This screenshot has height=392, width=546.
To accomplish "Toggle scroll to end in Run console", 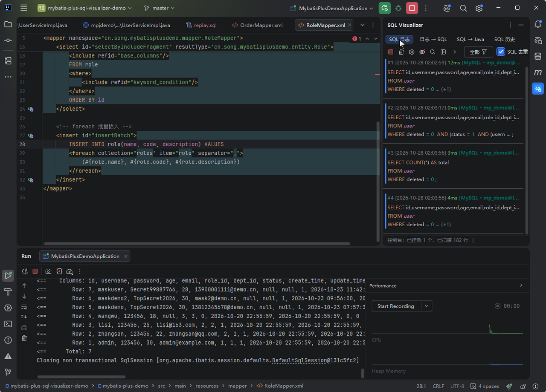I will point(24,317).
